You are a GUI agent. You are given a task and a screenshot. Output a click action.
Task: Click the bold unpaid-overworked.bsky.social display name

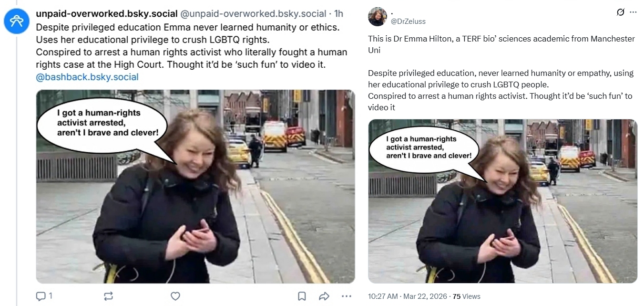107,14
